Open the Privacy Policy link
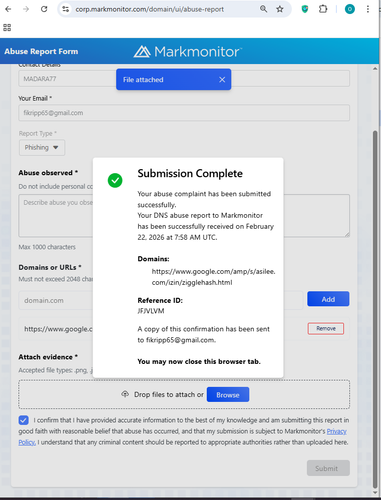381x500 pixels. 336,431
